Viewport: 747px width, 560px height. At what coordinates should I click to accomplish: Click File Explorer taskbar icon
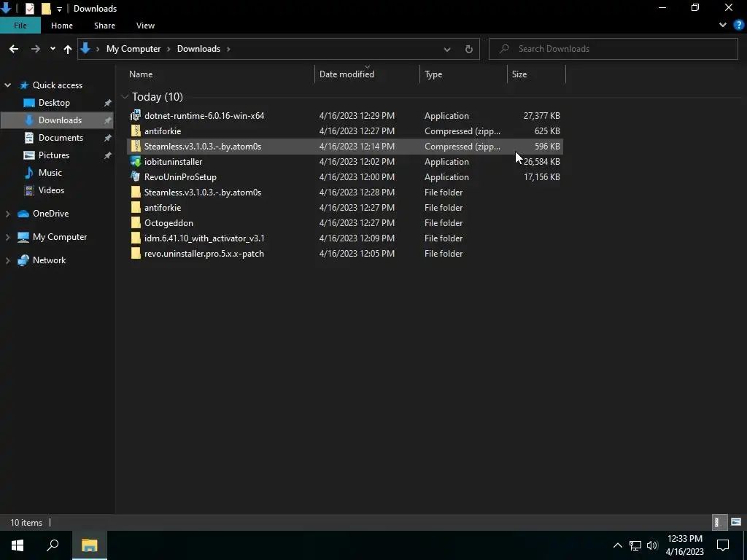tap(89, 545)
